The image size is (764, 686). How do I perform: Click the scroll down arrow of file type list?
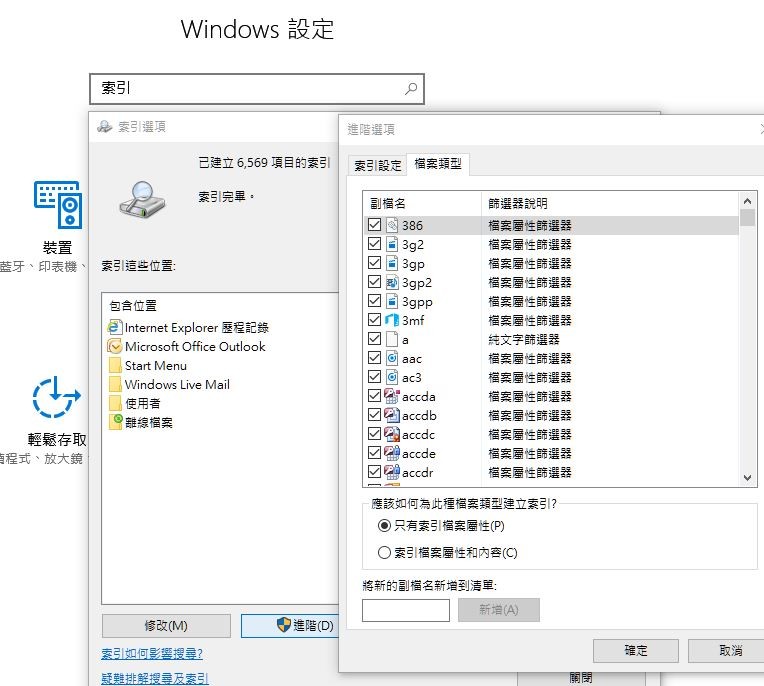point(747,478)
